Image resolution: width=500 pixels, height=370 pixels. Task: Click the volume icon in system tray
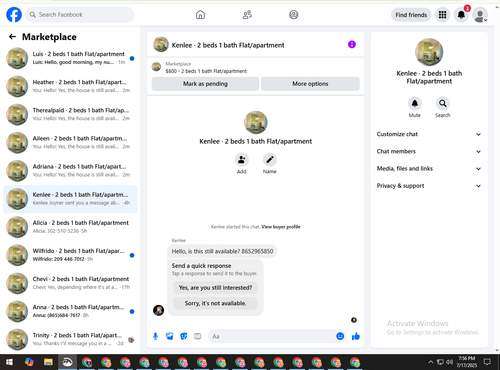click(x=450, y=362)
